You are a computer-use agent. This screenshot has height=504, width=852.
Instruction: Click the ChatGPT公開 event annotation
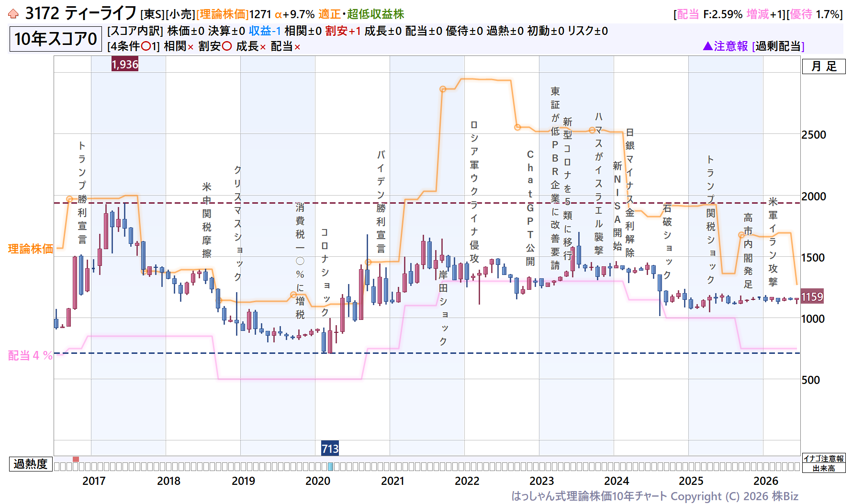click(530, 208)
